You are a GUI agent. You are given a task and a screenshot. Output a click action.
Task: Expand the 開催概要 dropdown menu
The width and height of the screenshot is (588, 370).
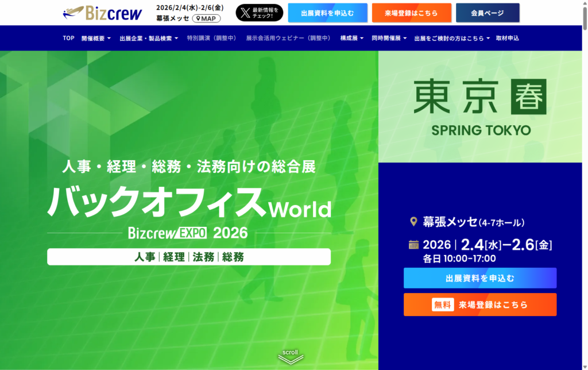coord(96,38)
